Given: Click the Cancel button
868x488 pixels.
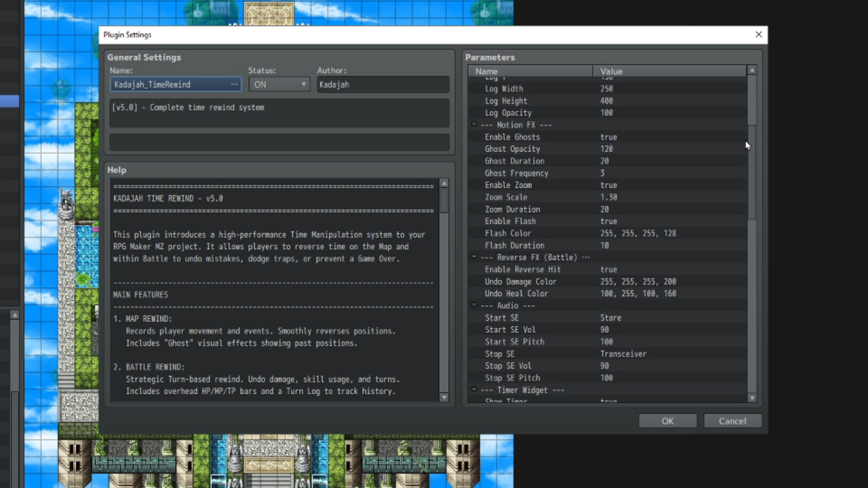Looking at the screenshot, I should tap(732, 421).
